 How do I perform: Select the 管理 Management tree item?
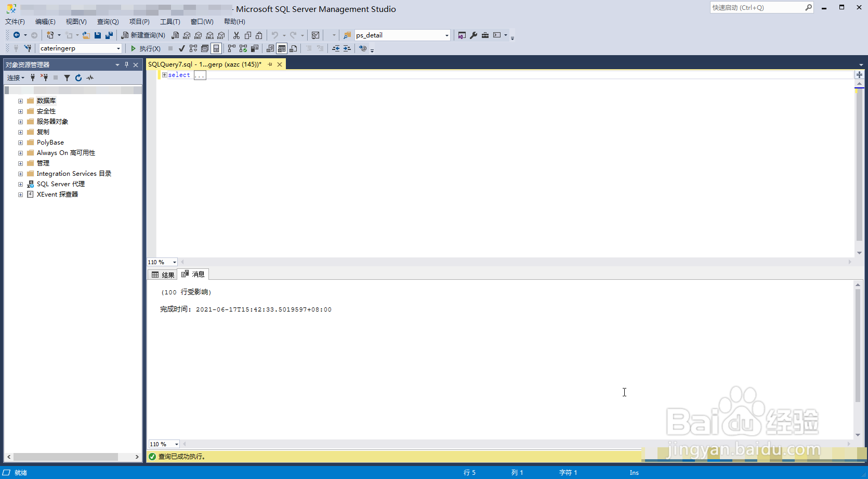point(43,163)
